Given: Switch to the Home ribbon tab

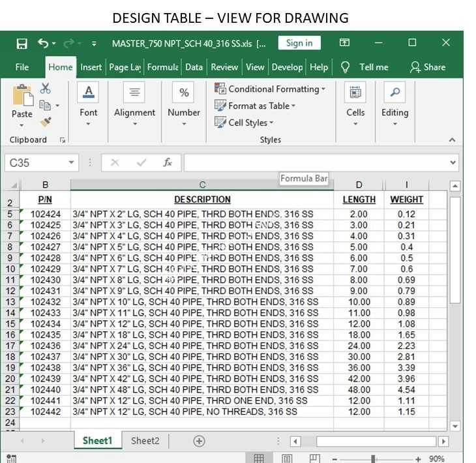Looking at the screenshot, I should coord(61,67).
